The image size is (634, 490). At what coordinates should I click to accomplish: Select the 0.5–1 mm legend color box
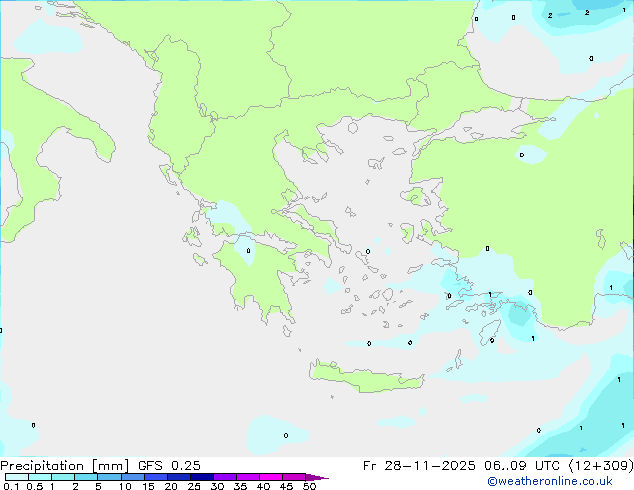click(x=40, y=477)
